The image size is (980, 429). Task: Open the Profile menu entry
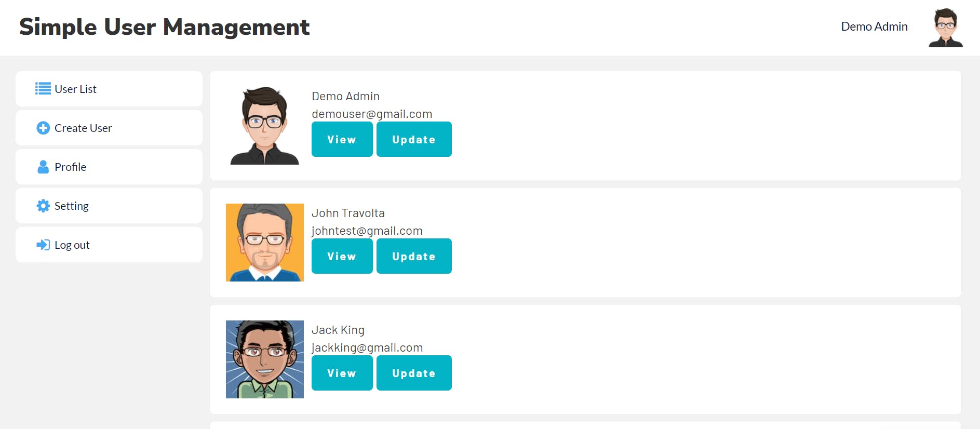coord(109,167)
